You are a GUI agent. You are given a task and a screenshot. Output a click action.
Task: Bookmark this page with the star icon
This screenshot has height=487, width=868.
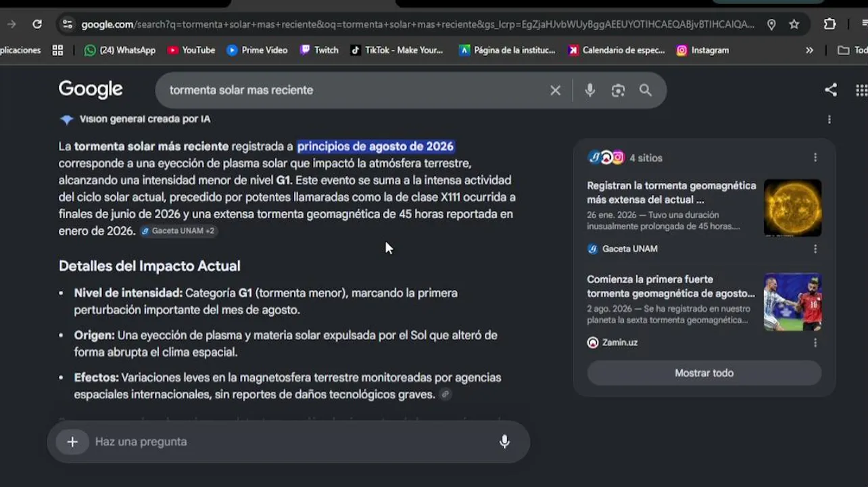pos(794,24)
